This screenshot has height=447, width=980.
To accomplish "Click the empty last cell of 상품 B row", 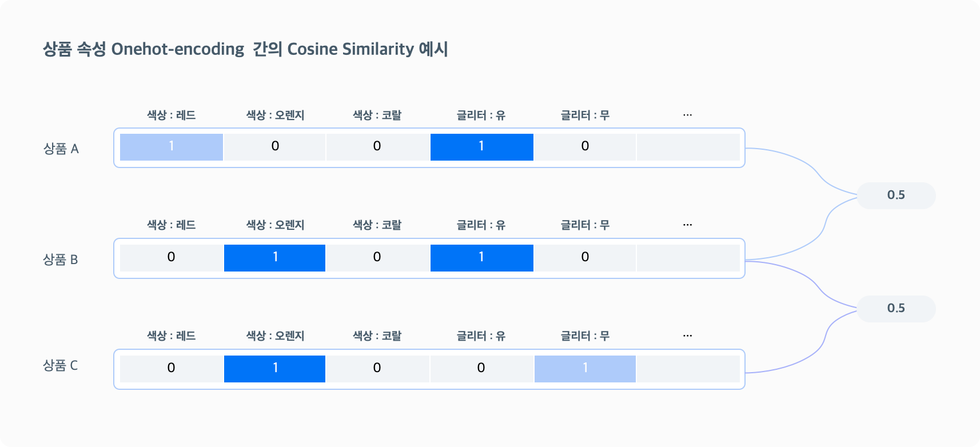I will [x=688, y=258].
